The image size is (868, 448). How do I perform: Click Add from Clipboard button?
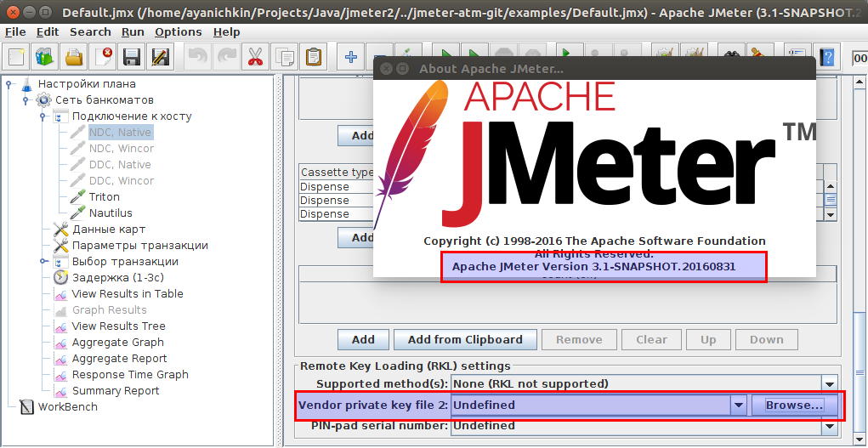point(465,340)
